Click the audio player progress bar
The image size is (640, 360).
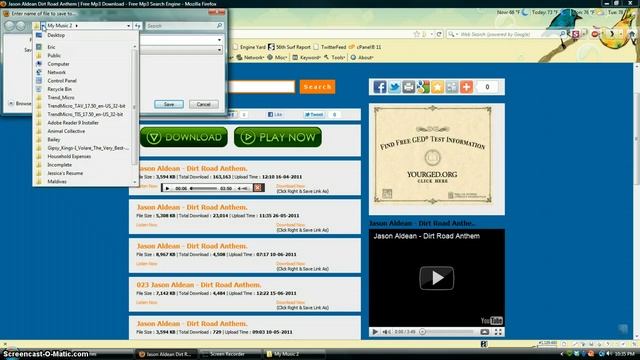click(x=203, y=188)
